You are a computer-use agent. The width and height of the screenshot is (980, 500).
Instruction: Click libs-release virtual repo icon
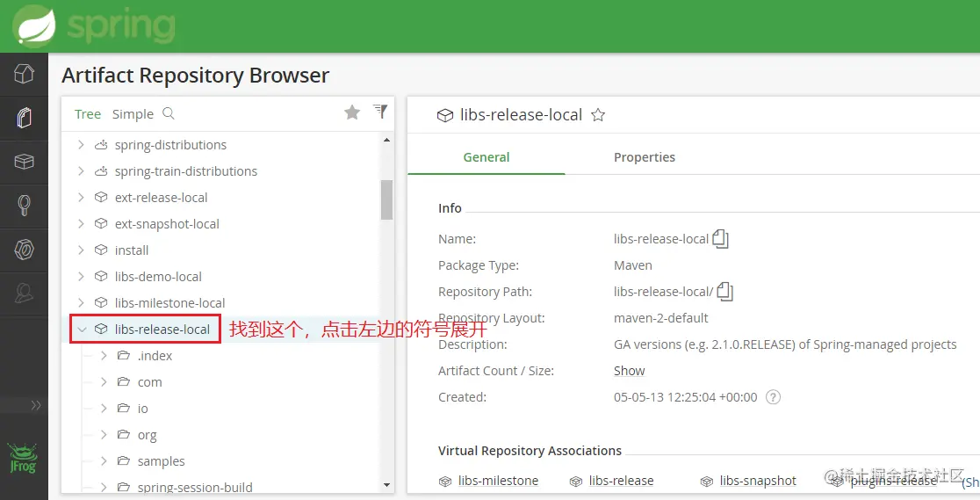(576, 482)
